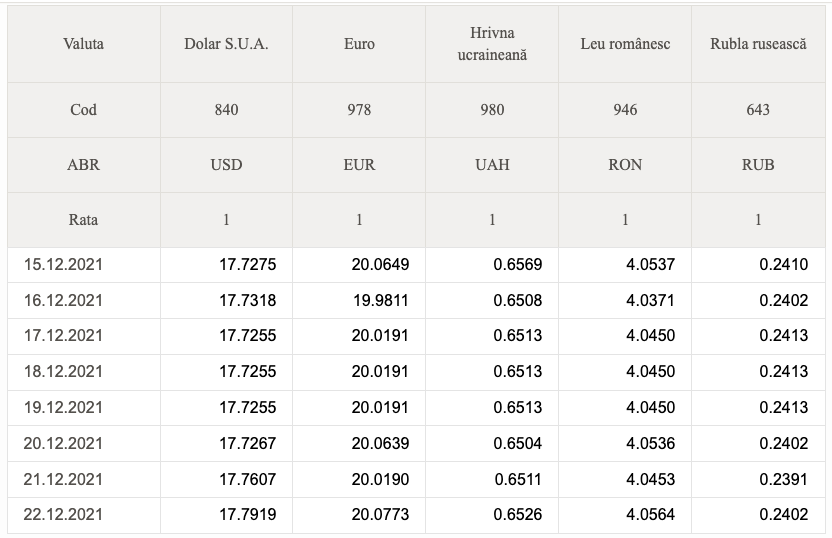Click the currency code 980 cell
This screenshot has height=538, width=832.
coord(492,110)
